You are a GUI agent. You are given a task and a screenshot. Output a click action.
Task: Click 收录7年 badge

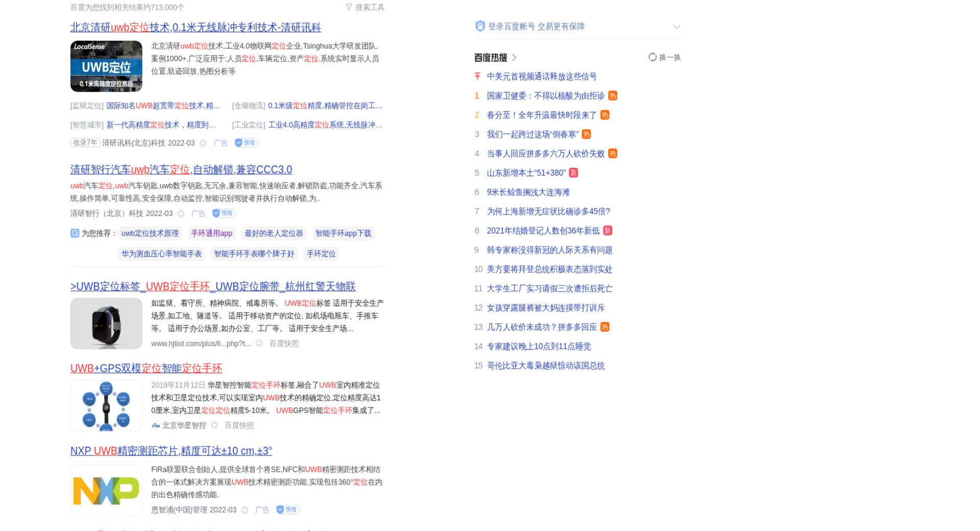(85, 143)
